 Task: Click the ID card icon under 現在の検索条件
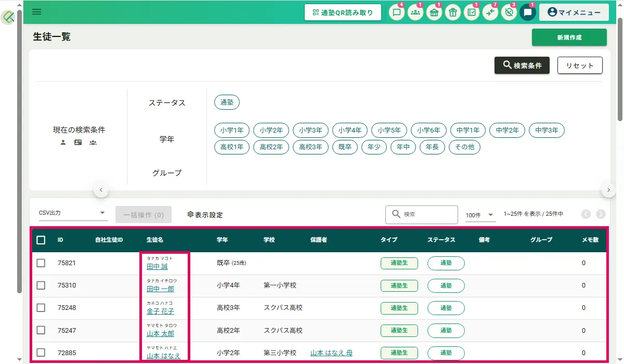78,142
